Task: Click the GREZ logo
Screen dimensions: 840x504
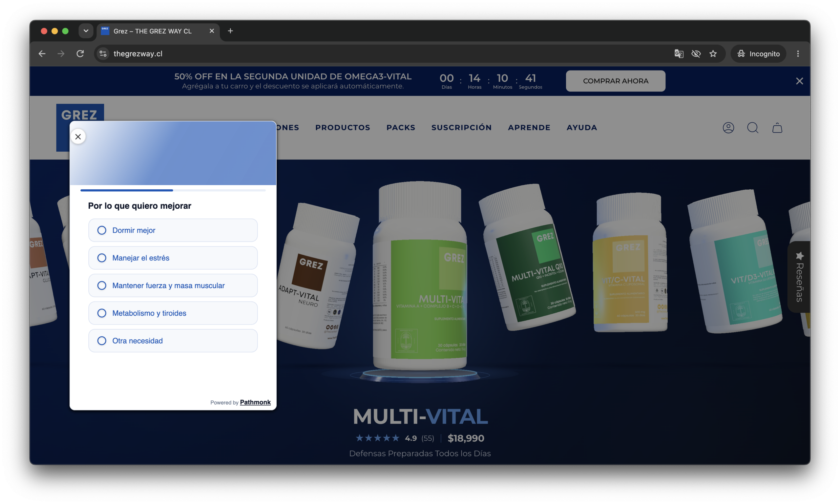Action: tap(80, 113)
